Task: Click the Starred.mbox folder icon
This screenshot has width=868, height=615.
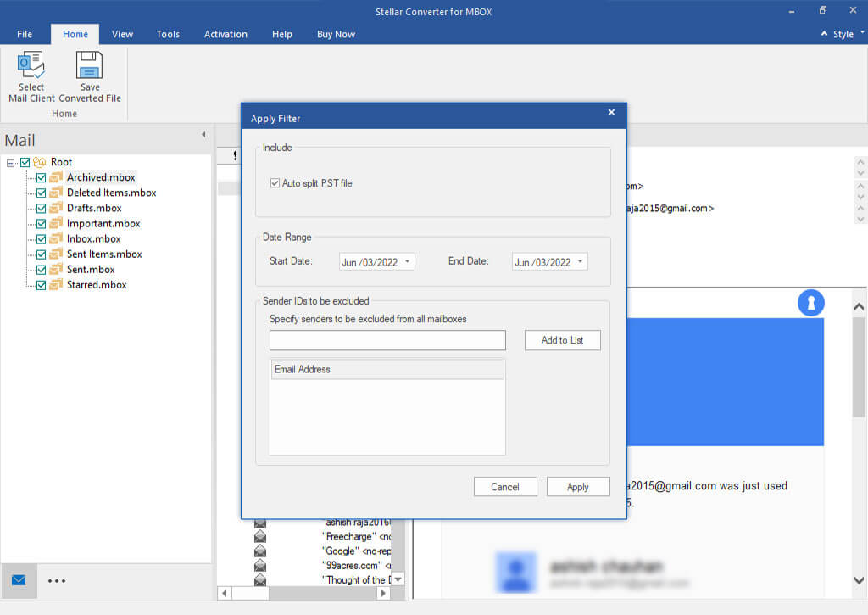Action: 55,285
